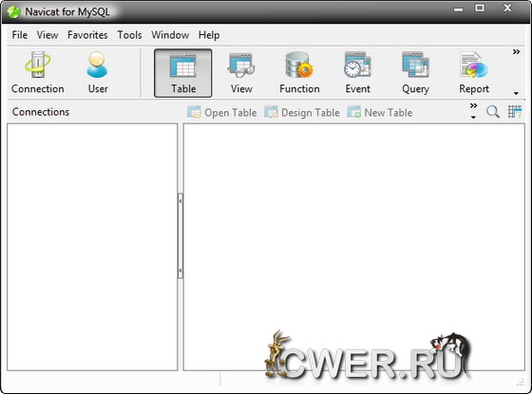Screen dimensions: 532x394
Task: Click the New Table button
Action: point(380,112)
